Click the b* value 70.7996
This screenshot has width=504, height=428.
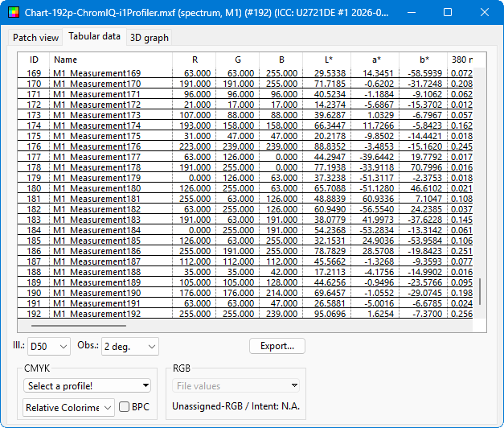tap(426, 167)
